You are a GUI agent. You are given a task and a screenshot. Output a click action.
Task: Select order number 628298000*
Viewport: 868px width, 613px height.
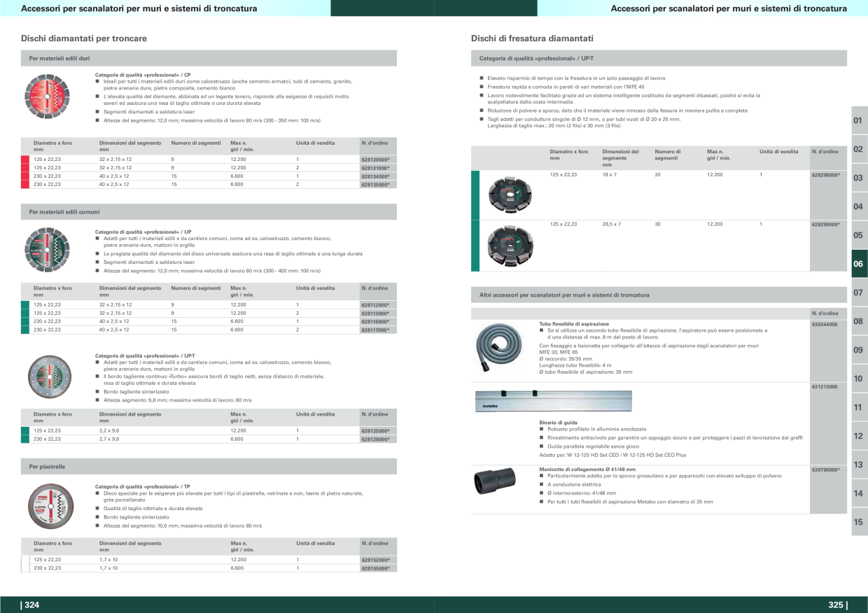pos(826,174)
